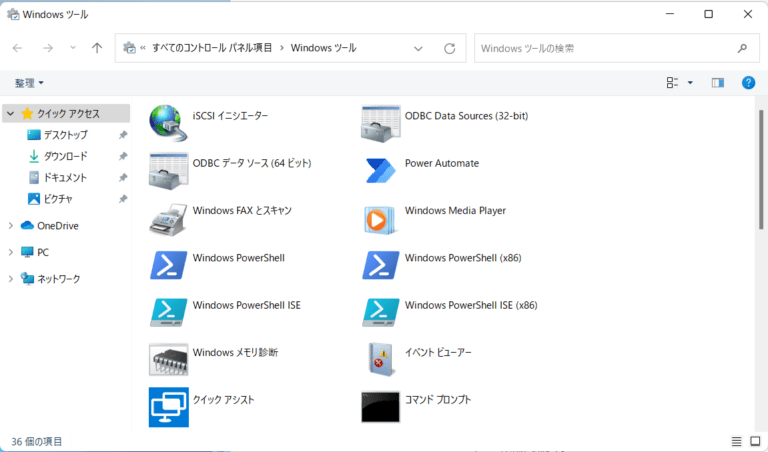Open the recent locations dropdown arrow
Viewport: 768px width, 452px height.
[72, 48]
